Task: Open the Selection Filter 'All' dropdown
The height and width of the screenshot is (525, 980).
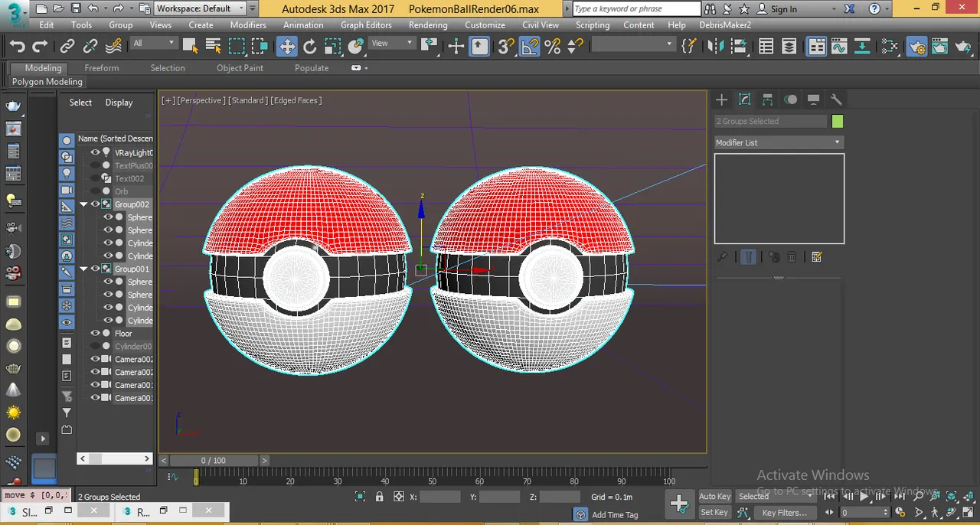Action: (x=153, y=43)
